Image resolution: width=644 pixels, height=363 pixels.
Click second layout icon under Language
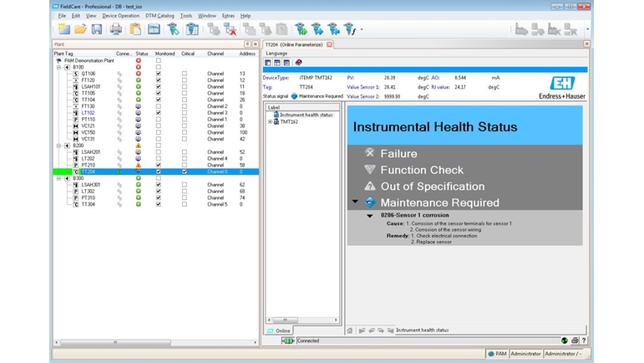tap(277, 63)
